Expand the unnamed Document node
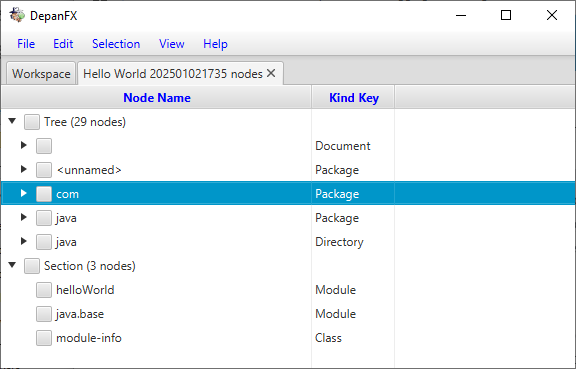This screenshot has width=576, height=369. (x=24, y=145)
